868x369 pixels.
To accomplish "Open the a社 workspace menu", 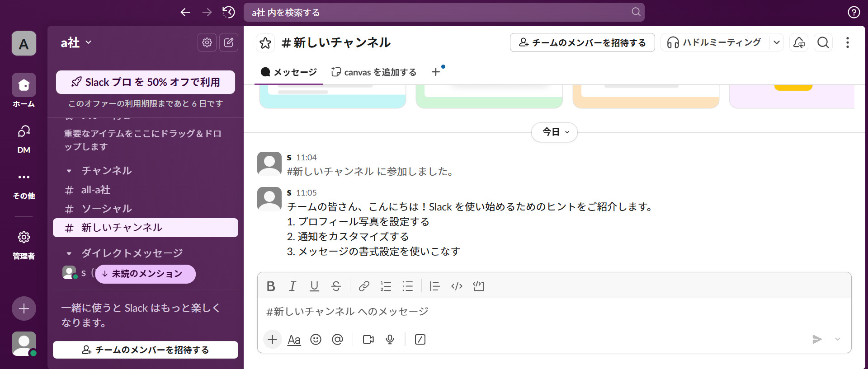I will click(76, 42).
